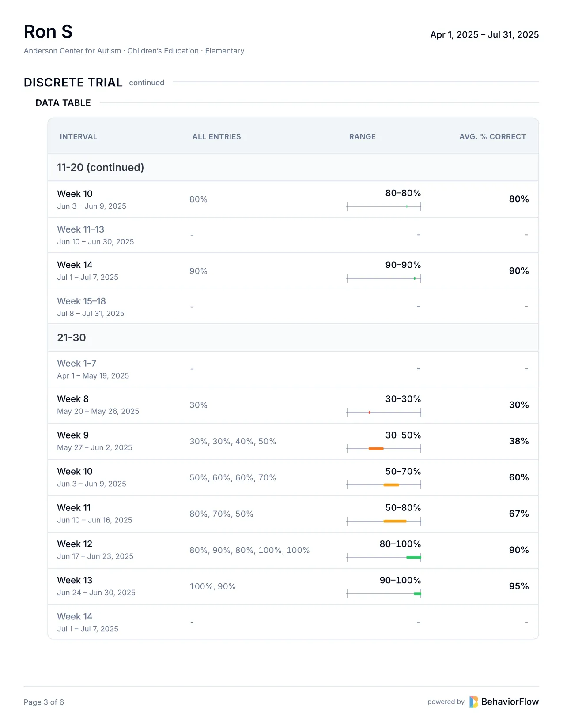Click the Week 13 interval label
Viewport: 563px width, 728px height.
tap(75, 580)
